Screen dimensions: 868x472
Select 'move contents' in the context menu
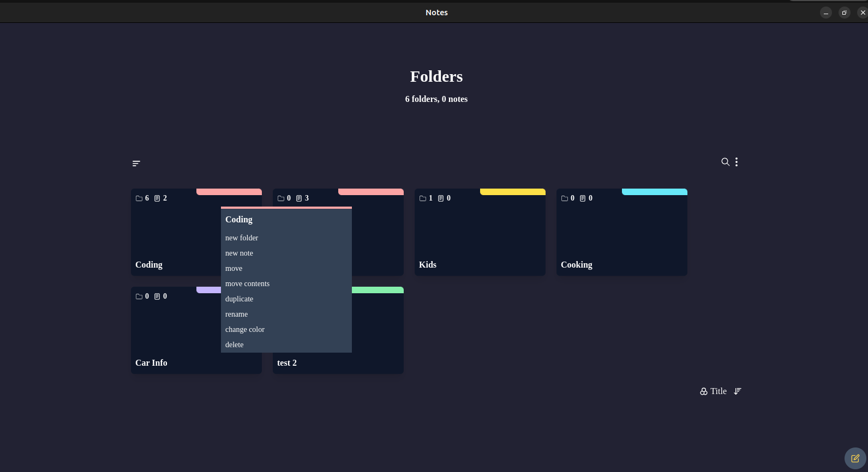point(286,283)
